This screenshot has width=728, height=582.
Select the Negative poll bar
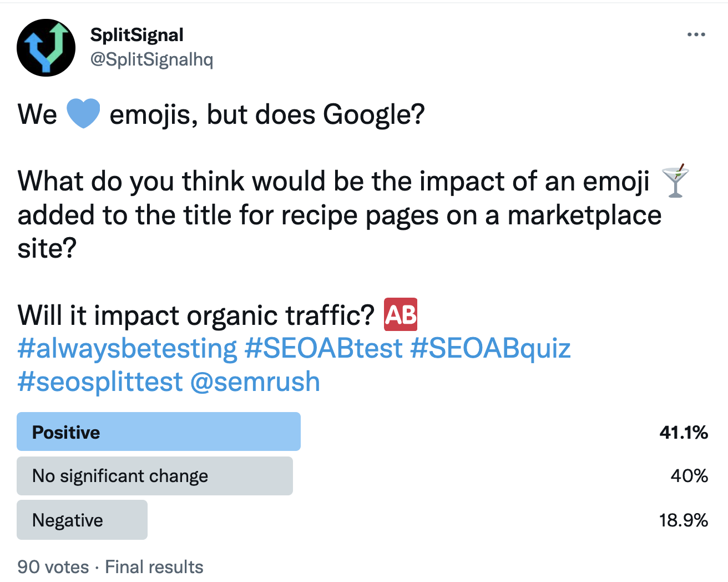tap(82, 520)
